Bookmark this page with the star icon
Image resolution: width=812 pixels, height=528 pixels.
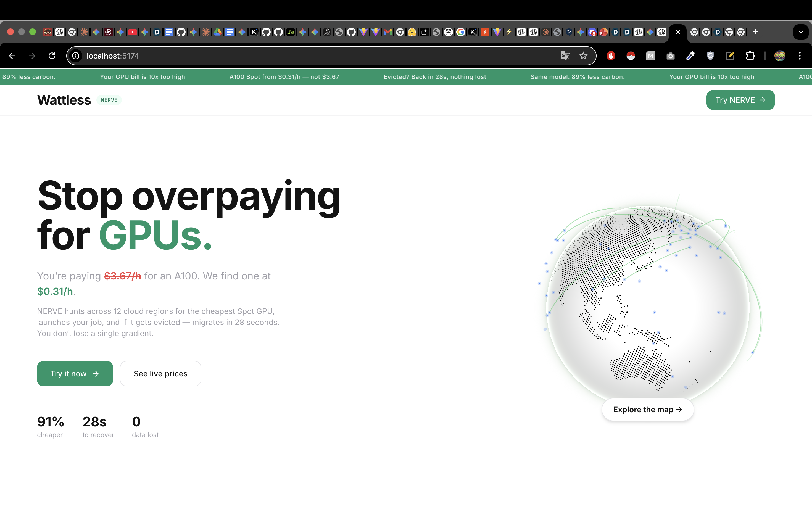click(583, 56)
